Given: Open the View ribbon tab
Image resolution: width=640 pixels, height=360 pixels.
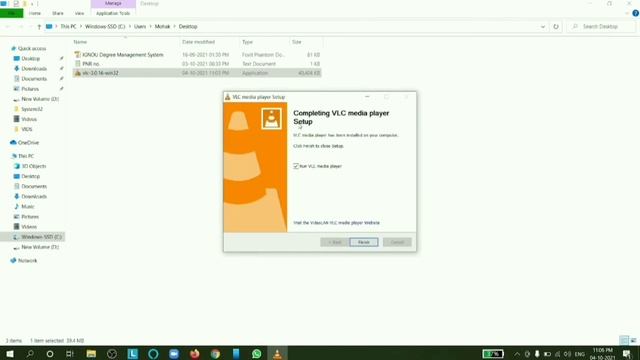Looking at the screenshot, I should 79,13.
